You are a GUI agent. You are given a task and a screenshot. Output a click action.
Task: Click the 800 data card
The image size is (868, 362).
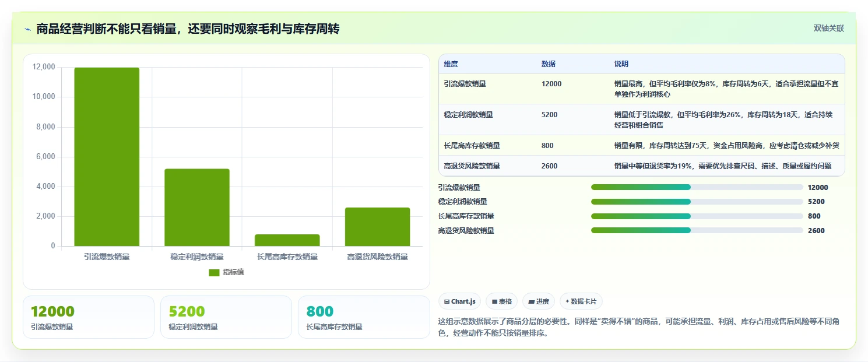364,317
